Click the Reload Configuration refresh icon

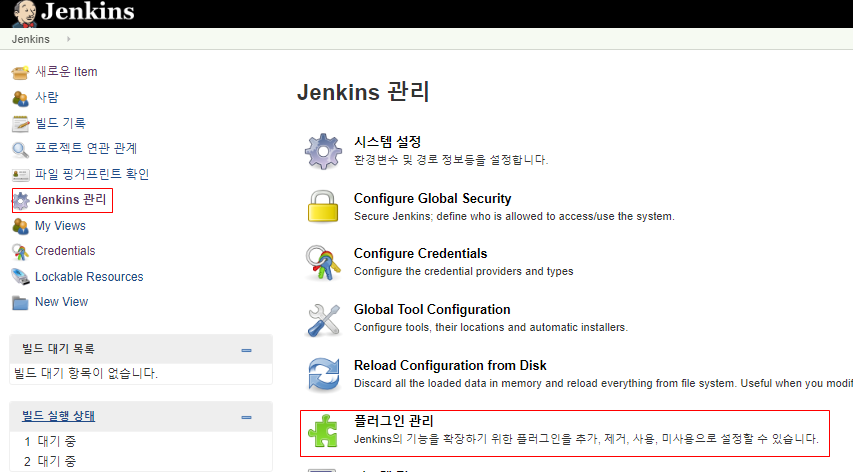click(324, 375)
